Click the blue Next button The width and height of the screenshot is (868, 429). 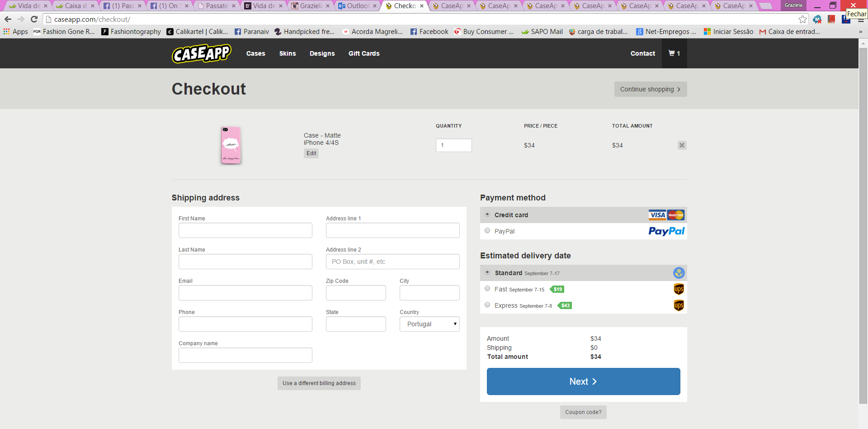click(x=583, y=381)
